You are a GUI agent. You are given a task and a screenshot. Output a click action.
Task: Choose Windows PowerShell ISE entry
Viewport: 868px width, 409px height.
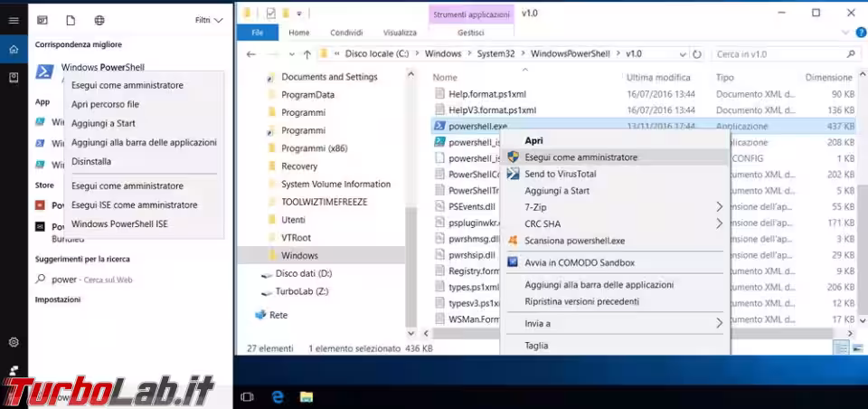[x=119, y=224]
